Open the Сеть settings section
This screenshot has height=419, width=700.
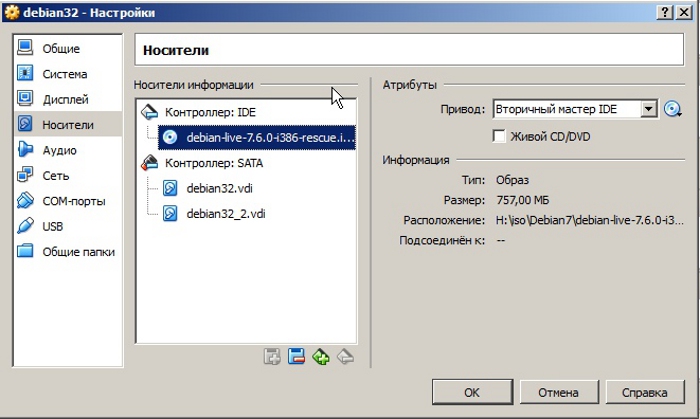point(56,175)
